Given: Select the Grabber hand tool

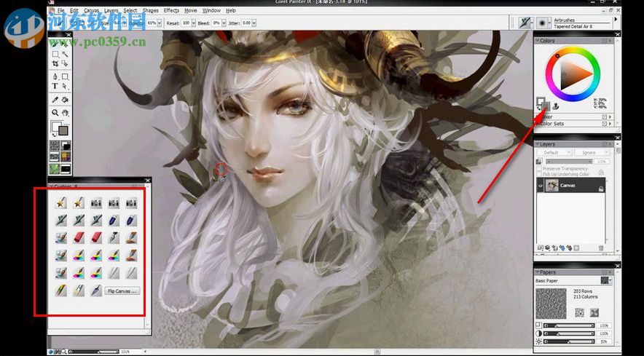Looking at the screenshot, I should 65,113.
